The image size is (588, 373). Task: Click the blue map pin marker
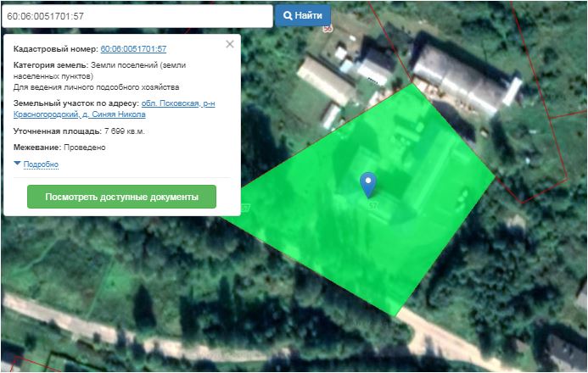(368, 184)
